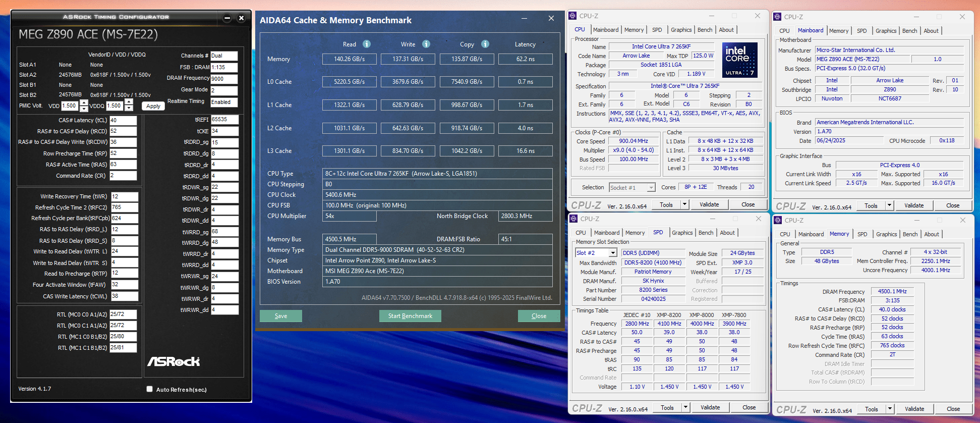Click the Intel Core Ultra 7 logo in CPU-Z
The width and height of the screenshot is (980, 423).
pos(740,60)
